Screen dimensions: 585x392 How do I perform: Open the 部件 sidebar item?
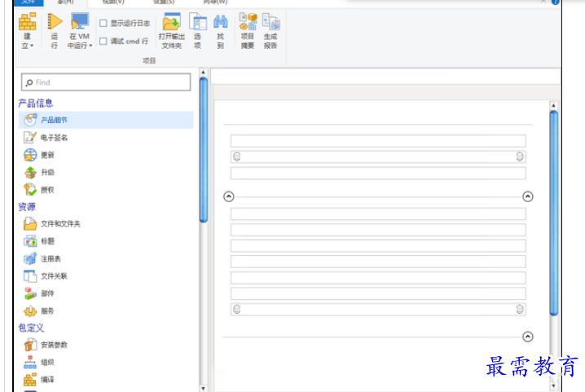pos(39,293)
